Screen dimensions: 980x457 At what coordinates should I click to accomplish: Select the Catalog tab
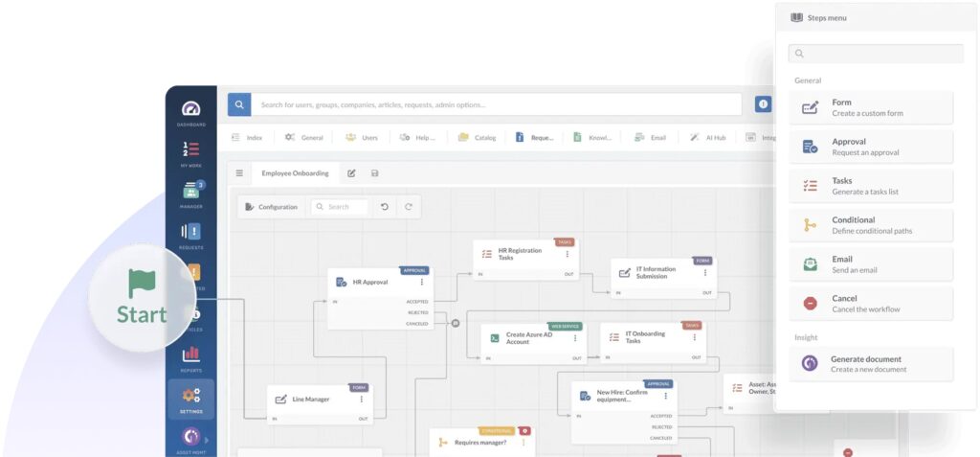tap(477, 138)
